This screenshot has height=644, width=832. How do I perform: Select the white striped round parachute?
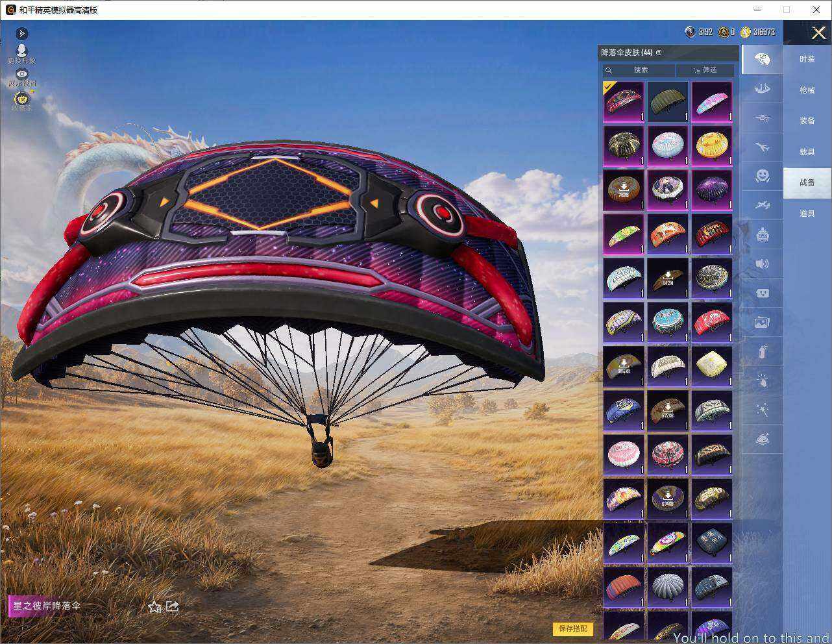pos(668,587)
